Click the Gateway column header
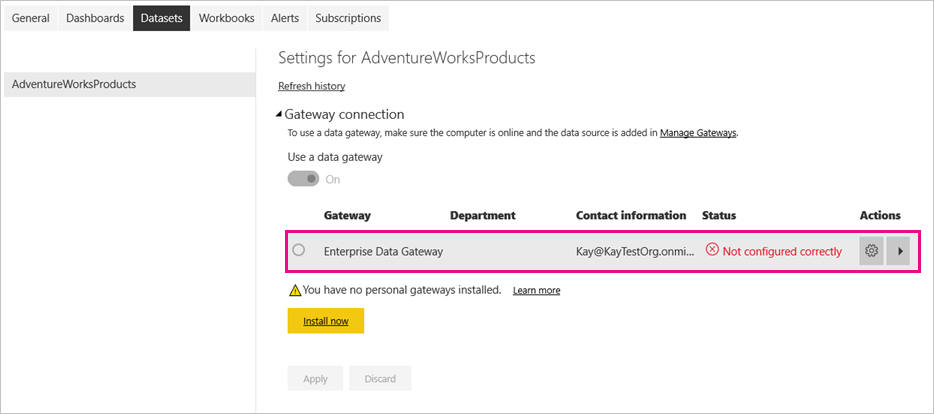 pyautogui.click(x=347, y=215)
